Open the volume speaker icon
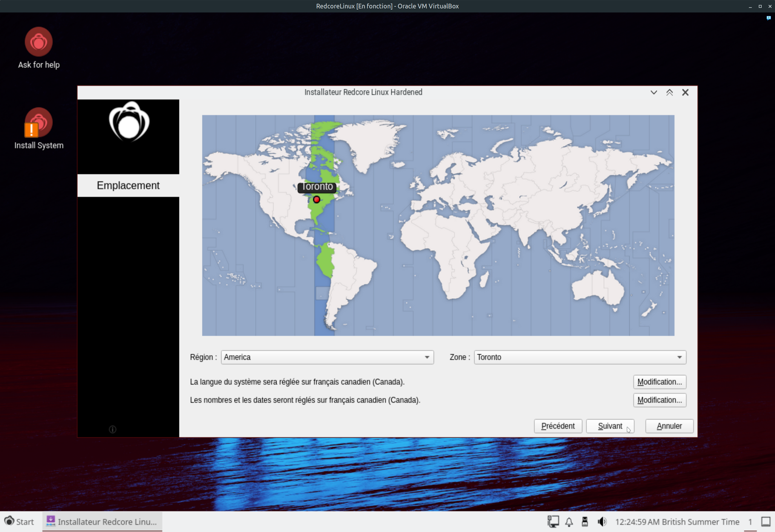The width and height of the screenshot is (775, 532). click(x=602, y=522)
